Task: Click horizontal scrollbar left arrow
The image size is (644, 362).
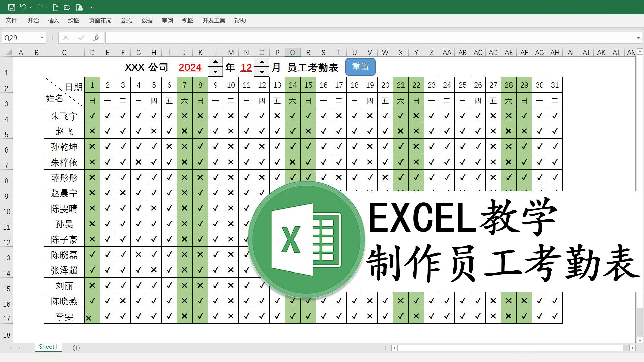Action: click(x=394, y=348)
